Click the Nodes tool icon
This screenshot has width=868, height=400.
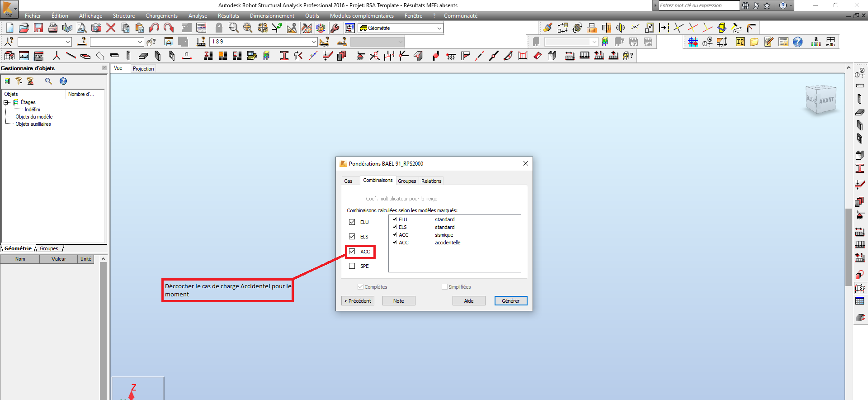coord(57,56)
